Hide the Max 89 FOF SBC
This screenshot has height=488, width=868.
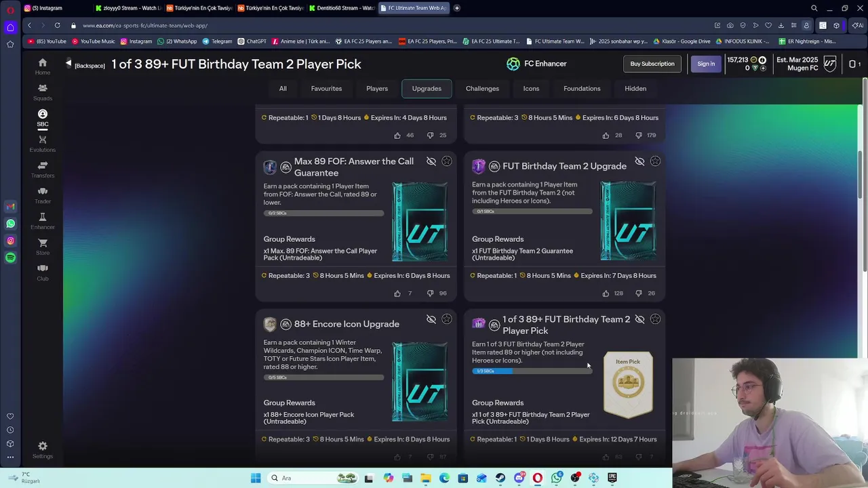[431, 161]
